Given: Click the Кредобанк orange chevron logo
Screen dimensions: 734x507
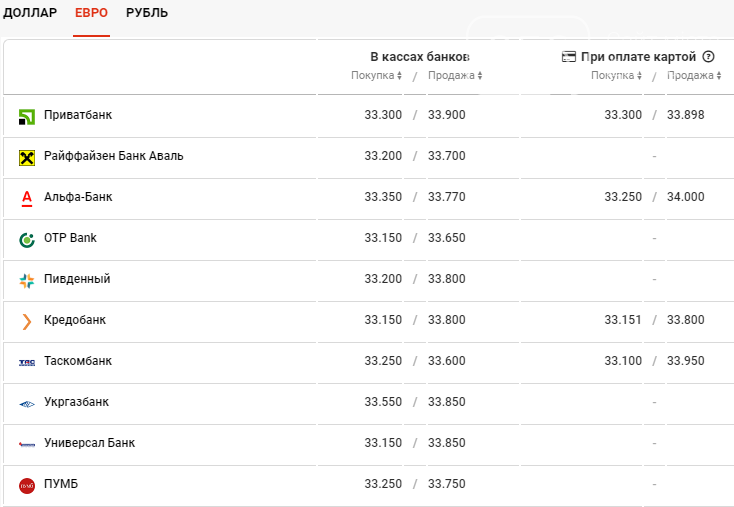Looking at the screenshot, I should pyautogui.click(x=27, y=322).
